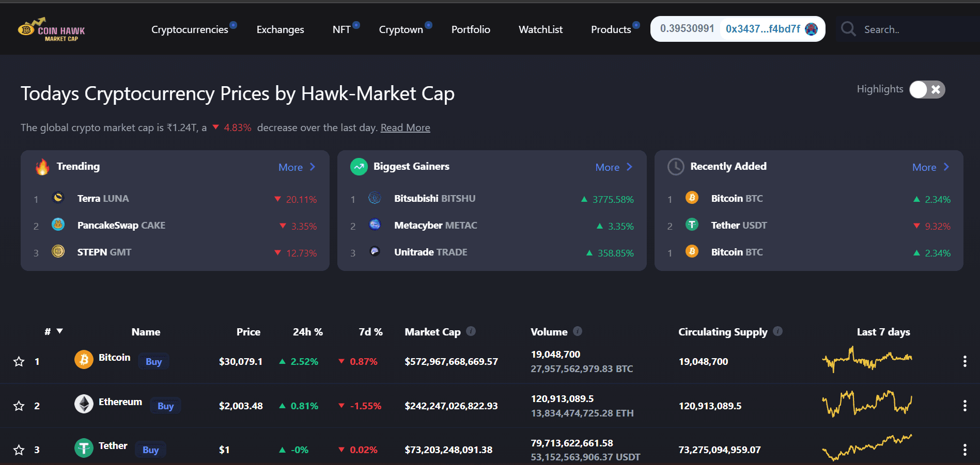
Task: Open the Bitcoin 7-day sparkline chart
Action: (867, 359)
